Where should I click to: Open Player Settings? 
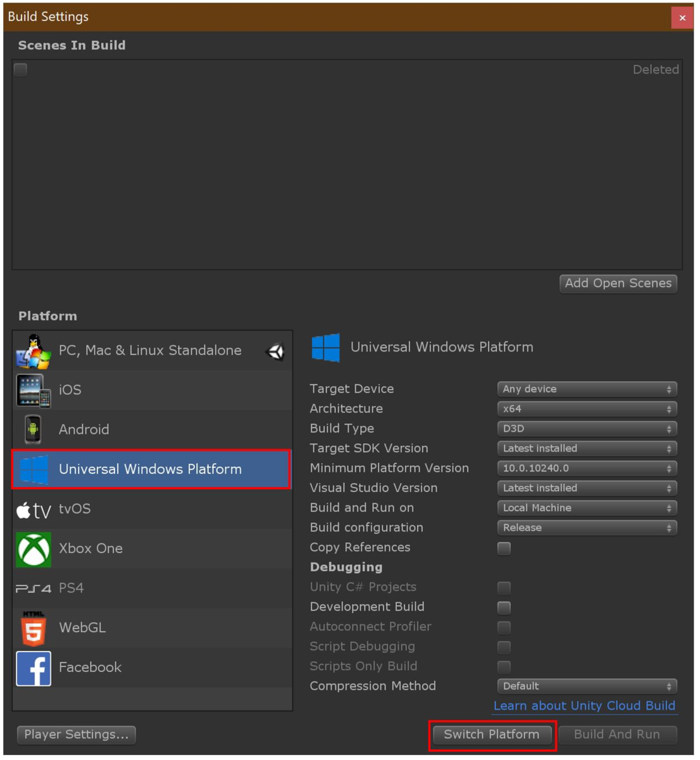[77, 735]
